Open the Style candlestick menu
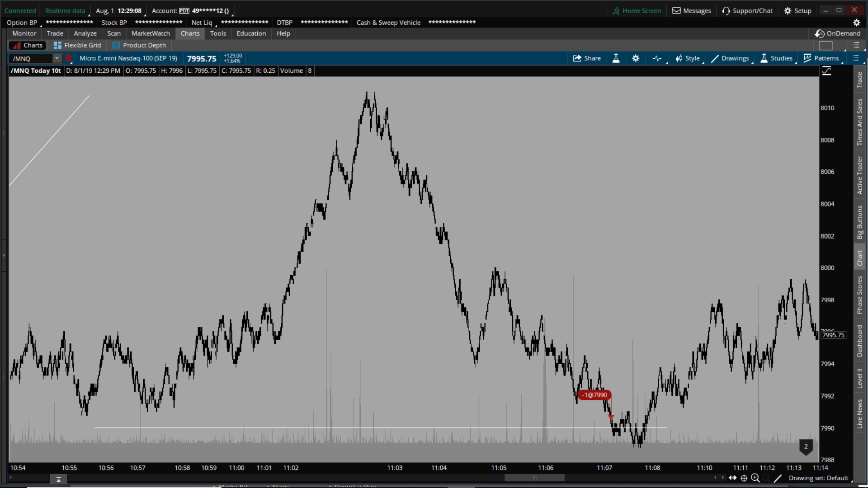Viewport: 868px width, 488px height. pyautogui.click(x=688, y=58)
